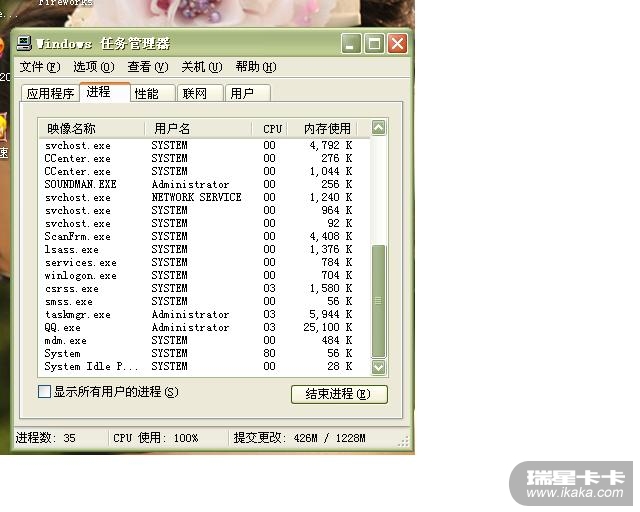Select the taskmgr.exe process
Viewport: 640px width, 512px height.
(x=204, y=314)
